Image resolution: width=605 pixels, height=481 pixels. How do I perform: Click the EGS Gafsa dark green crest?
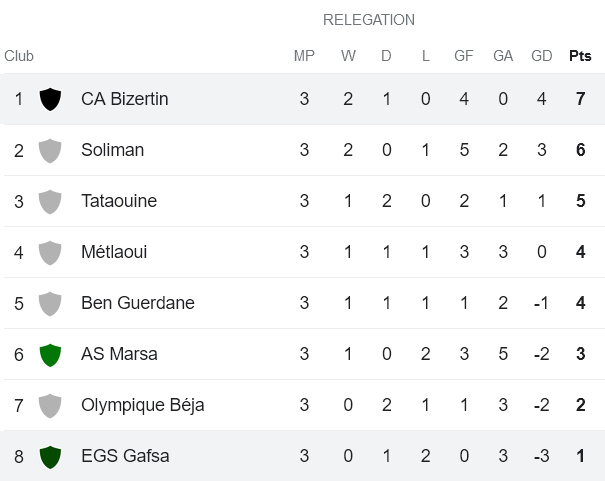click(50, 456)
